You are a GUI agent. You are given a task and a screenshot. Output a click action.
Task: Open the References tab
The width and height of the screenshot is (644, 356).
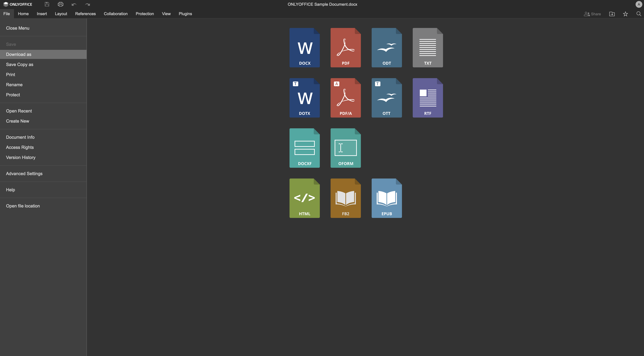pos(86,14)
